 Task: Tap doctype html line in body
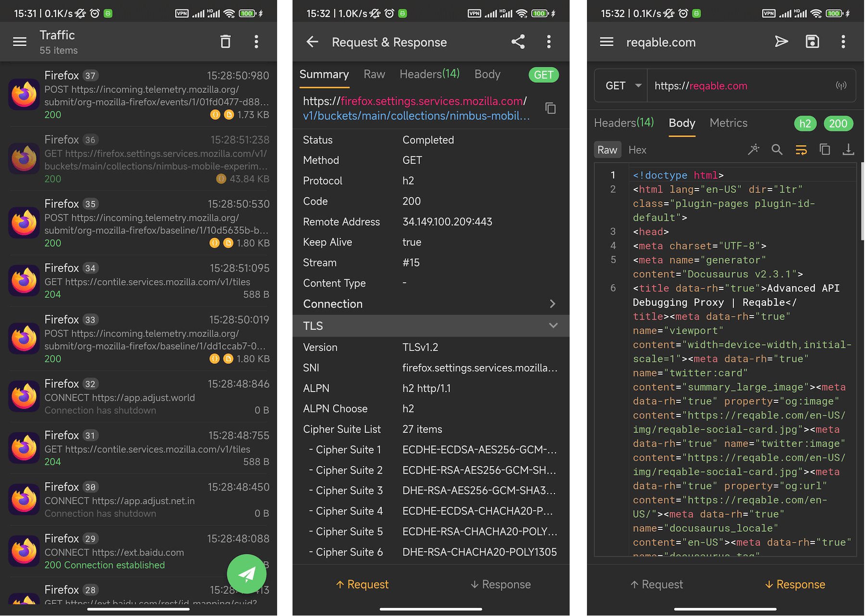pos(678,175)
